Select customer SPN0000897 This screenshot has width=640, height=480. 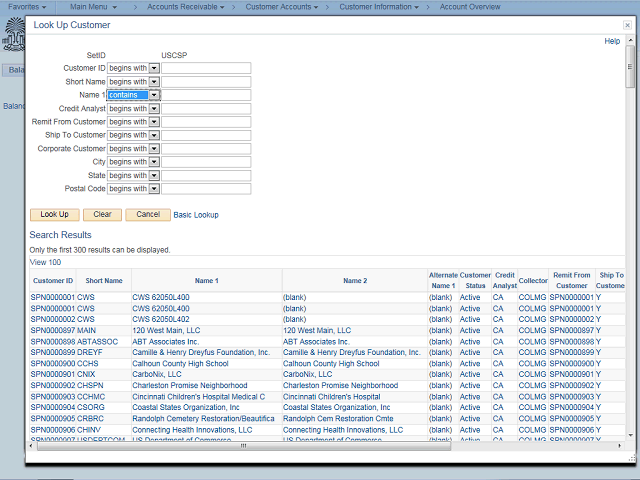[x=53, y=331]
